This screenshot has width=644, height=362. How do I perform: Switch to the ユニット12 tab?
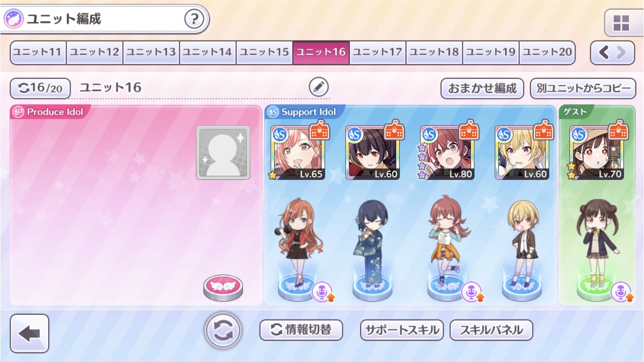click(95, 52)
